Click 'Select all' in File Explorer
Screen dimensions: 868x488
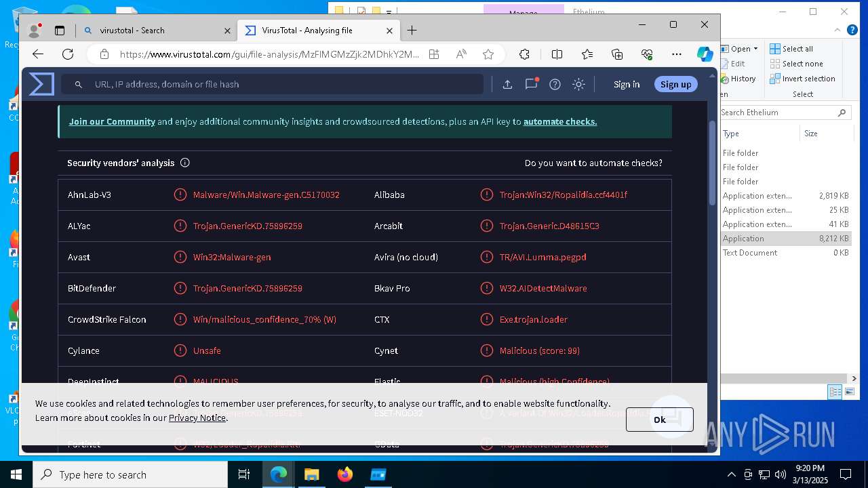791,49
